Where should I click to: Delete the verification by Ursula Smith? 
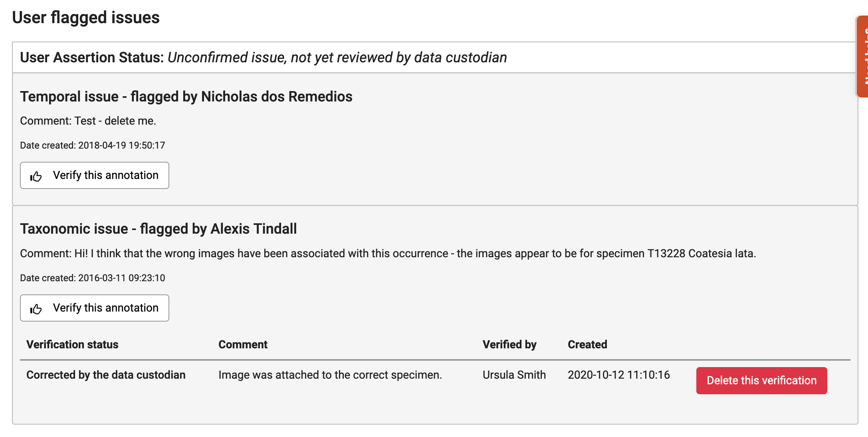coord(761,380)
